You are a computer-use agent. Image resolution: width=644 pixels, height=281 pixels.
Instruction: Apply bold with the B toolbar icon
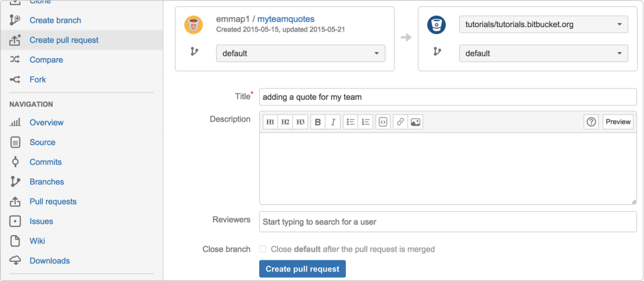coord(318,122)
